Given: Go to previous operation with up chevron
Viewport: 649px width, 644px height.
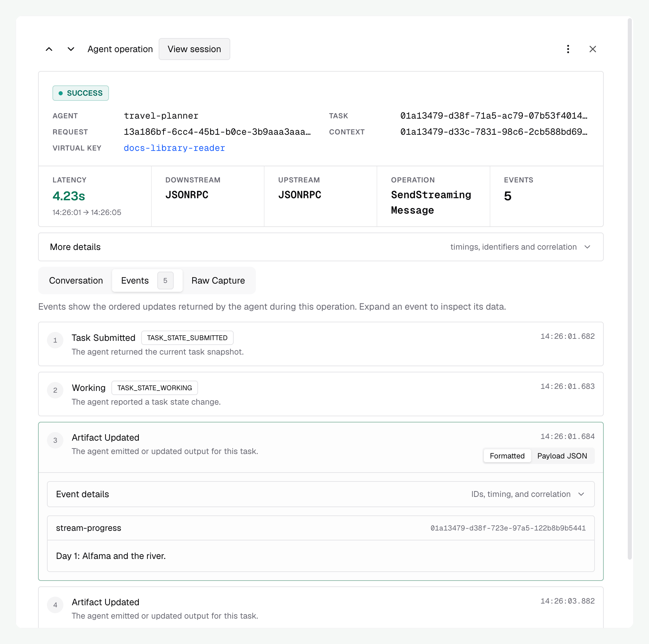Looking at the screenshot, I should [x=49, y=49].
